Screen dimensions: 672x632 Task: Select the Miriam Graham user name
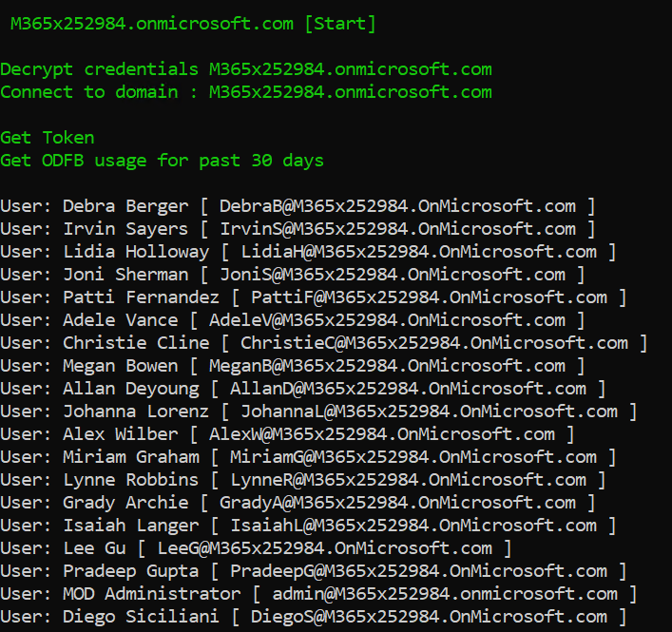(x=130, y=457)
